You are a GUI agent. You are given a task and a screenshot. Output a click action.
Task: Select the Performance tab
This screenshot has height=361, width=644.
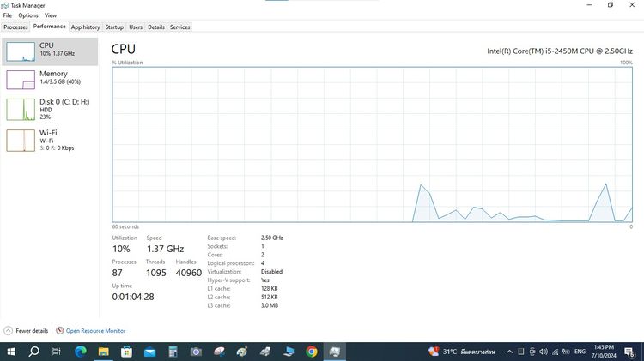click(49, 27)
